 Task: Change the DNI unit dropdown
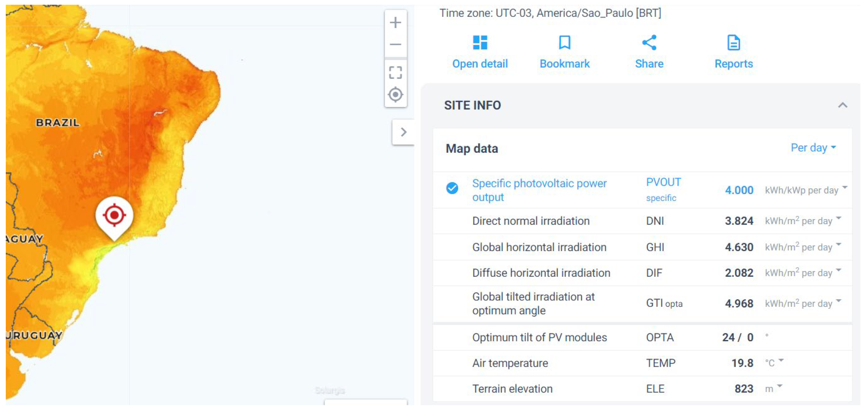[x=839, y=218]
